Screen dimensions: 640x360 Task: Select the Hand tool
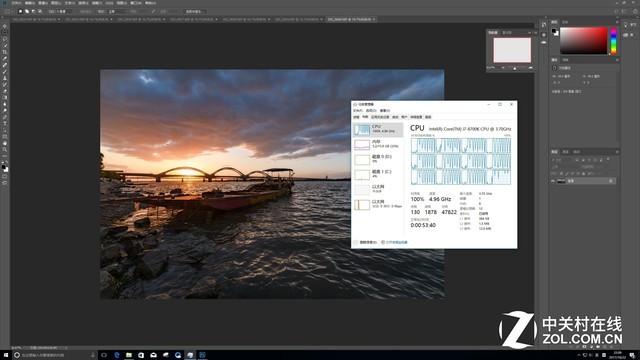click(x=5, y=143)
